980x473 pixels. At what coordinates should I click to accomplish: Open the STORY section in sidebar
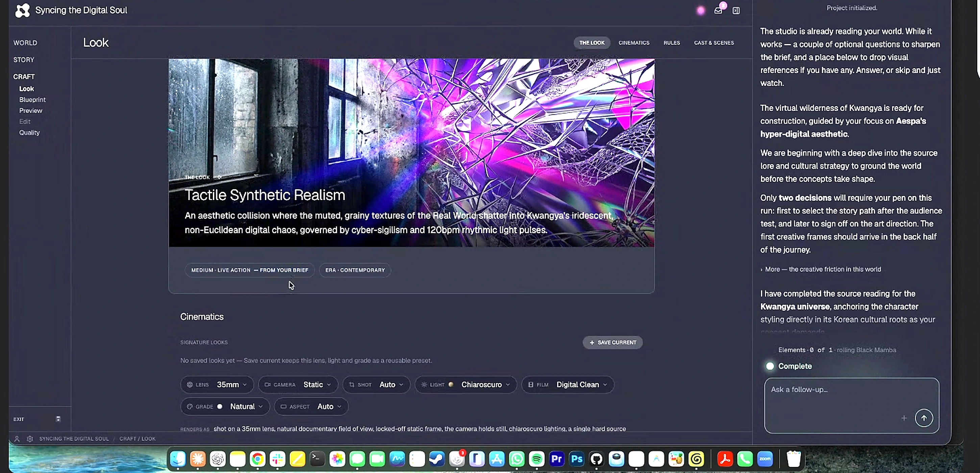coord(24,60)
